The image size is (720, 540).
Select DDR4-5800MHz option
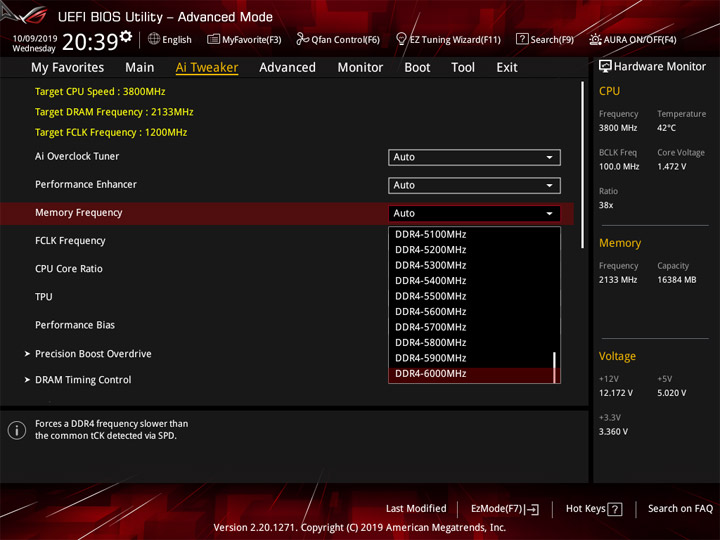pyautogui.click(x=473, y=343)
